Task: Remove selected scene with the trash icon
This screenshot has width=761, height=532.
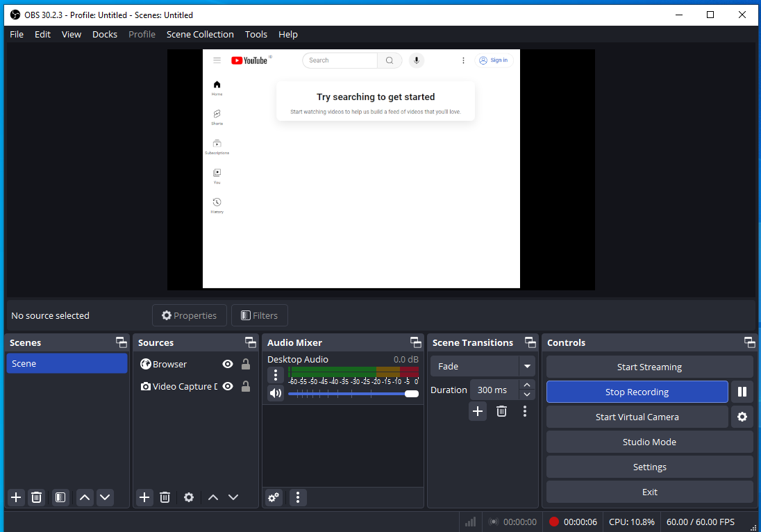Action: click(36, 497)
